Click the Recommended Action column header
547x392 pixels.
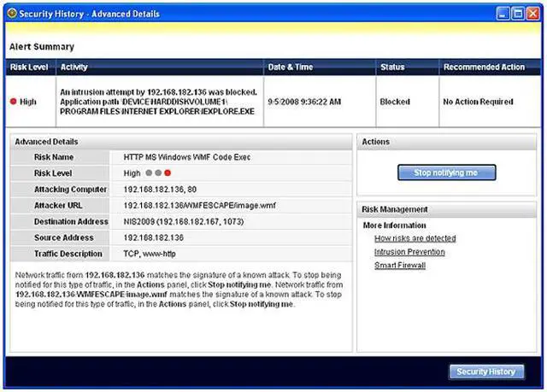pos(483,67)
